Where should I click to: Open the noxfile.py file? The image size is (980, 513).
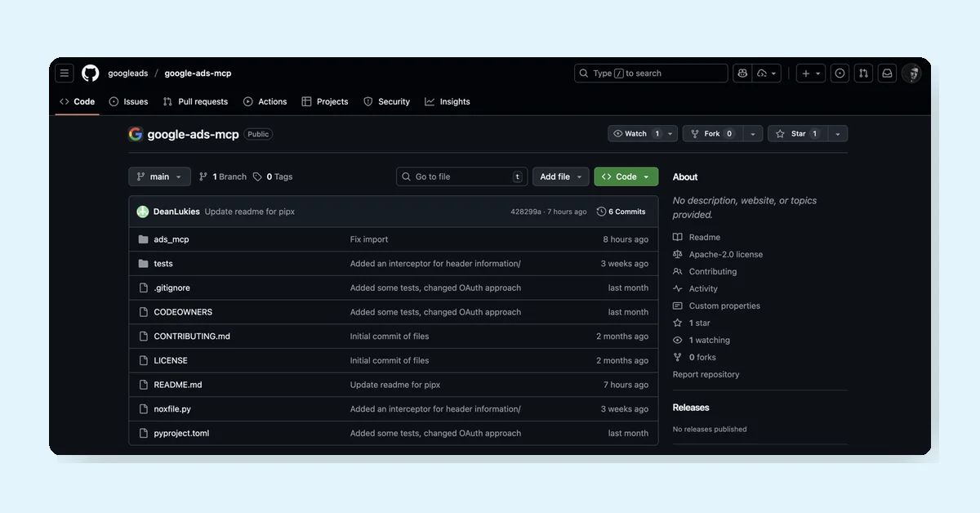172,409
